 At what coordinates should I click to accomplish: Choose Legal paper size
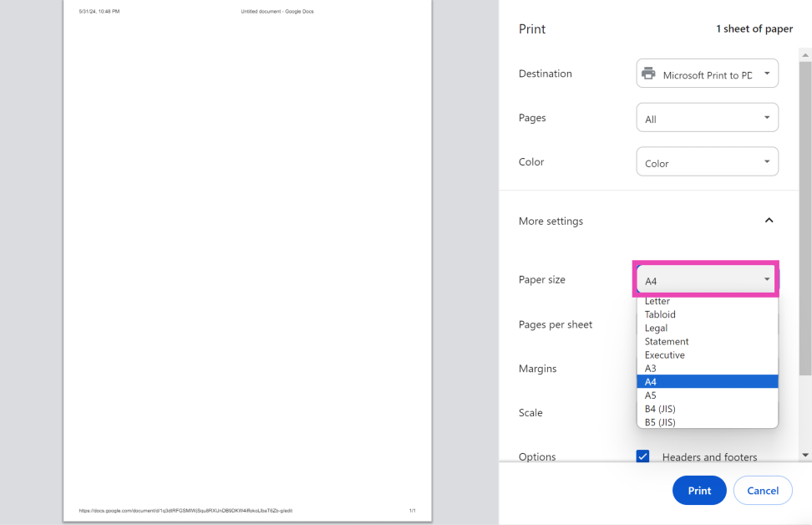pyautogui.click(x=656, y=328)
